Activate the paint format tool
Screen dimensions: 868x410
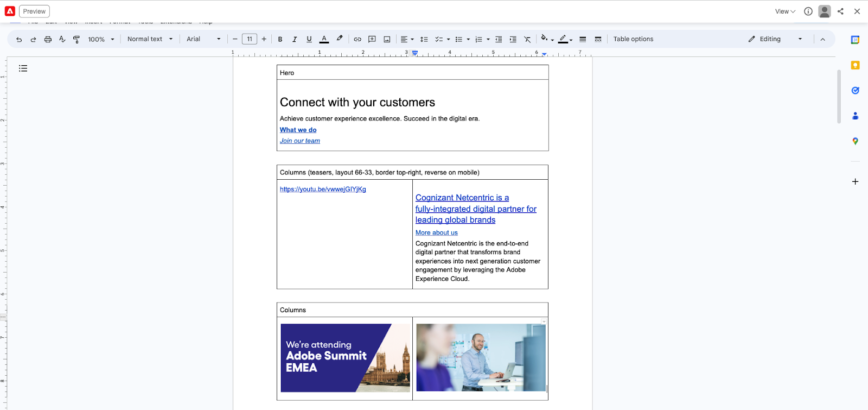(76, 39)
